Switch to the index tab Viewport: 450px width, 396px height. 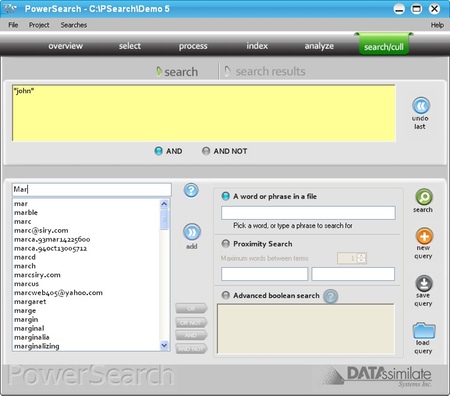pyautogui.click(x=257, y=46)
